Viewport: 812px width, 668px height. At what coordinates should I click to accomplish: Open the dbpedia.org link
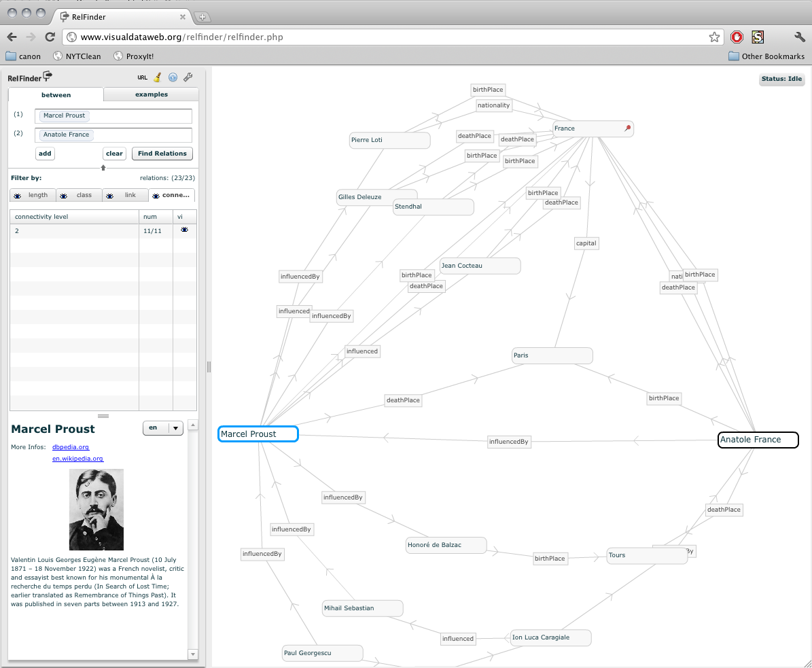(71, 447)
